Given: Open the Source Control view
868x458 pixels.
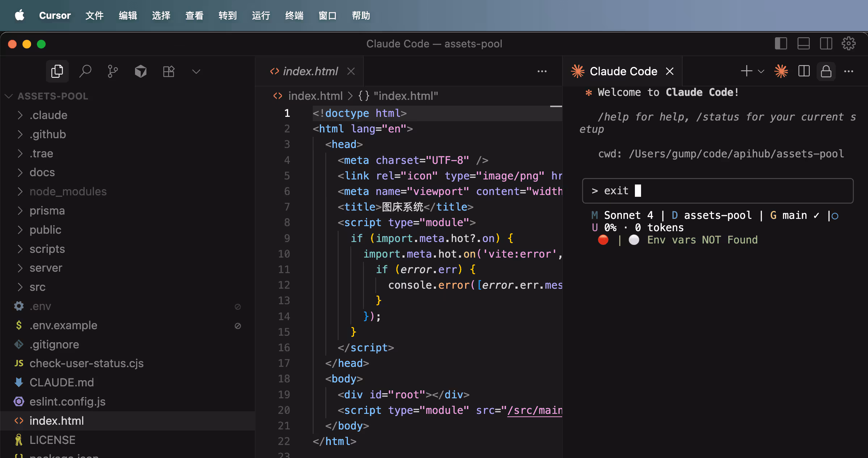Looking at the screenshot, I should 113,71.
